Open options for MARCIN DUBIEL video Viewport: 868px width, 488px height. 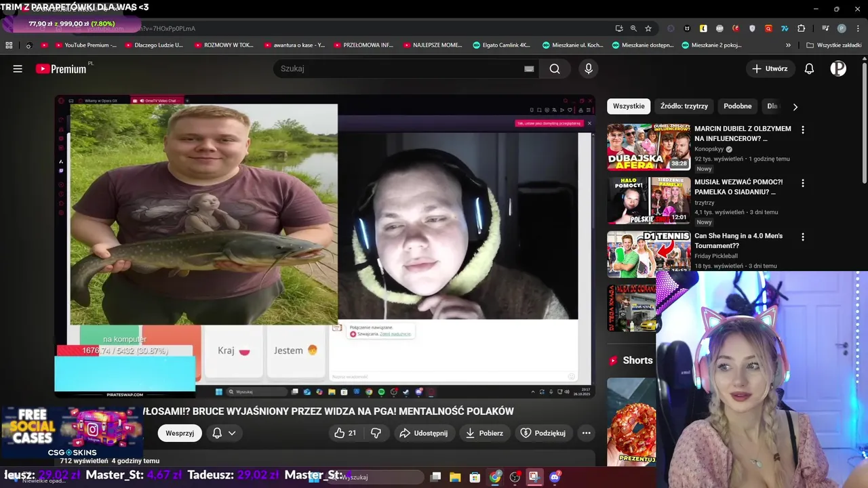click(x=803, y=129)
